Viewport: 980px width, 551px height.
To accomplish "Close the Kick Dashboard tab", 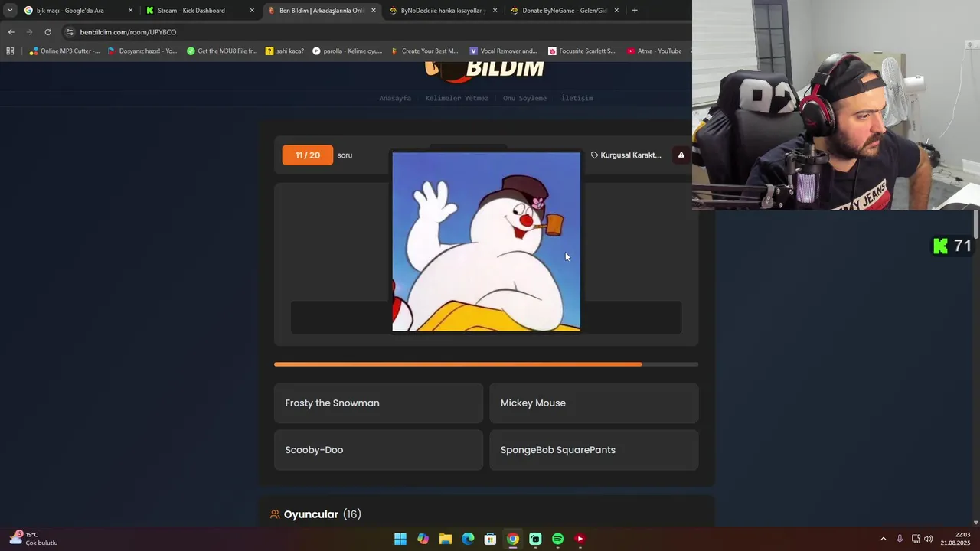I will pos(252,11).
